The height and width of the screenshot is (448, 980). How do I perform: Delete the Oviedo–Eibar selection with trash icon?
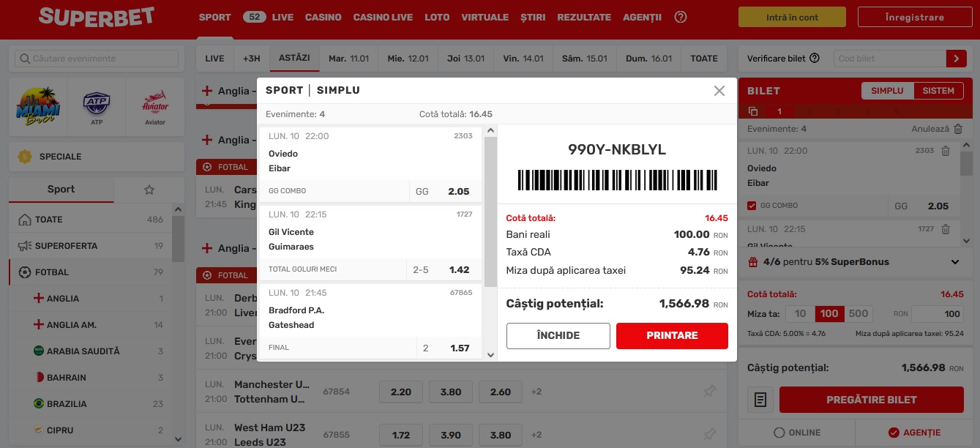(946, 151)
